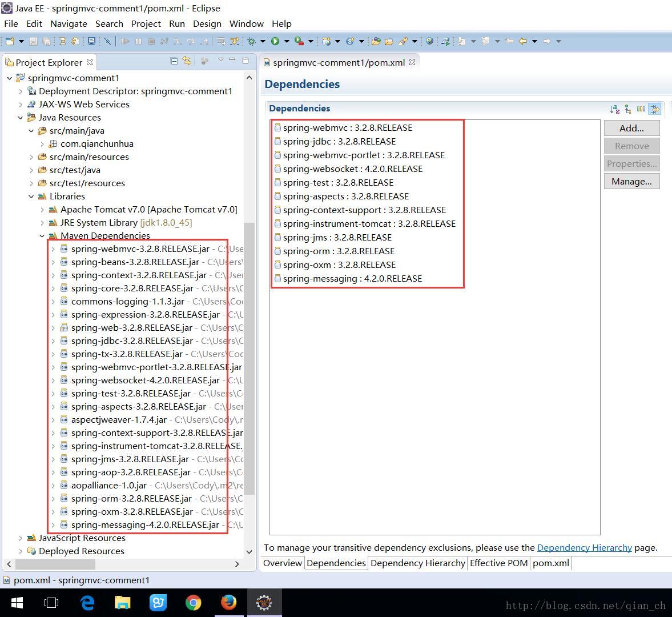Select commons-logging-1.1.3.jar tree item
This screenshot has width=672, height=617.
(128, 302)
